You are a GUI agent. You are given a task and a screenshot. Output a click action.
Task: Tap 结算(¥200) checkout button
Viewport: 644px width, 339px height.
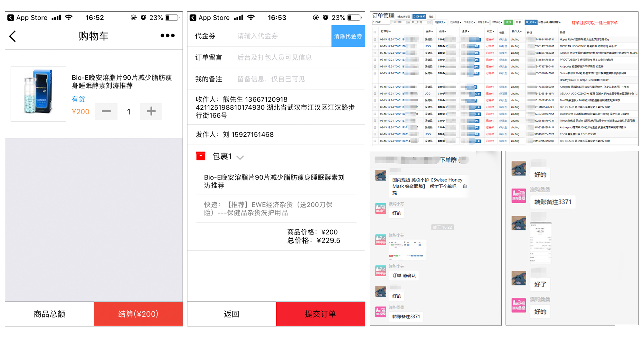138,314
